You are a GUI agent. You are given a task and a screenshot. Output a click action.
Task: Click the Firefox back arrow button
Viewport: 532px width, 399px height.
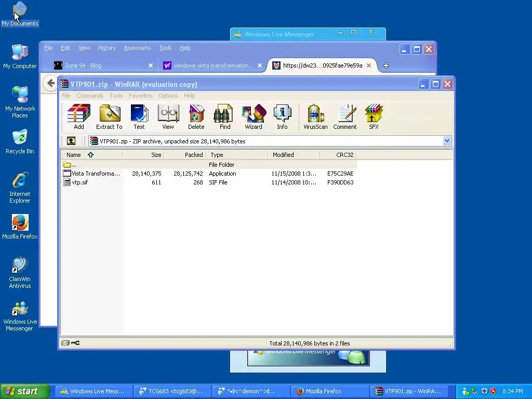tap(50, 83)
